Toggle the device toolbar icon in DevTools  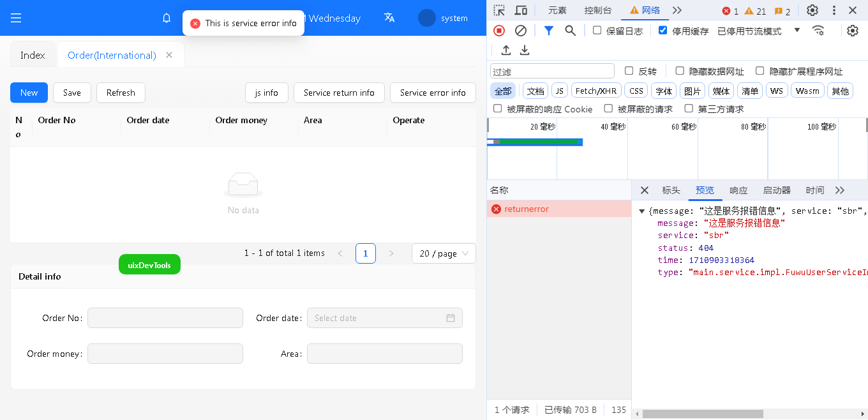521,10
